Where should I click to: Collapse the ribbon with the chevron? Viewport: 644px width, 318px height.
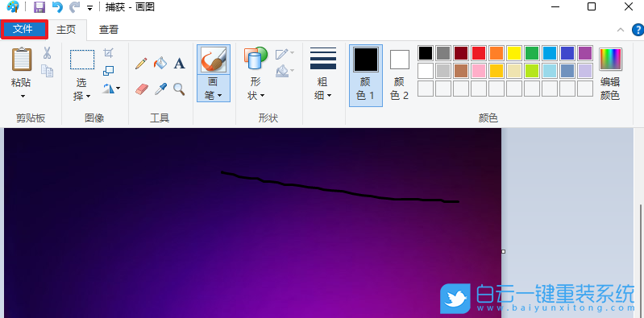(x=621, y=30)
